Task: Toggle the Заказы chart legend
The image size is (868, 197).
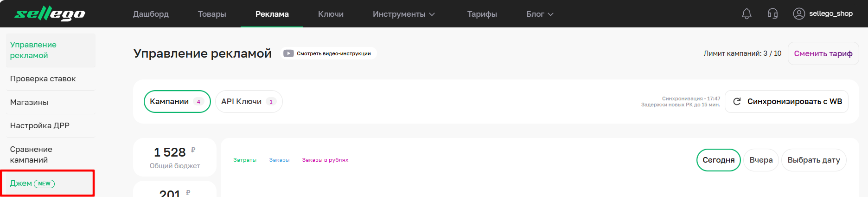Action: tap(279, 160)
